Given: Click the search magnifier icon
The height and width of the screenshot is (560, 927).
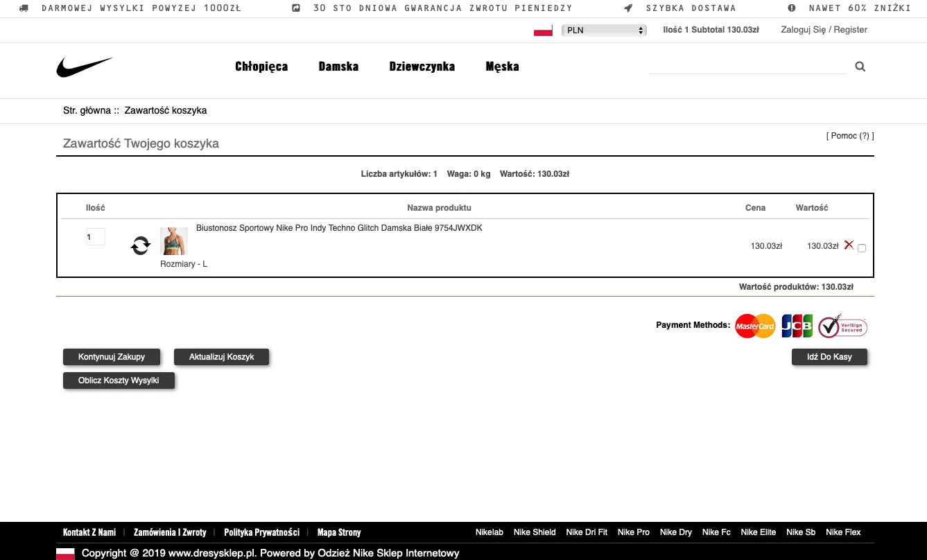Looking at the screenshot, I should click(x=860, y=67).
